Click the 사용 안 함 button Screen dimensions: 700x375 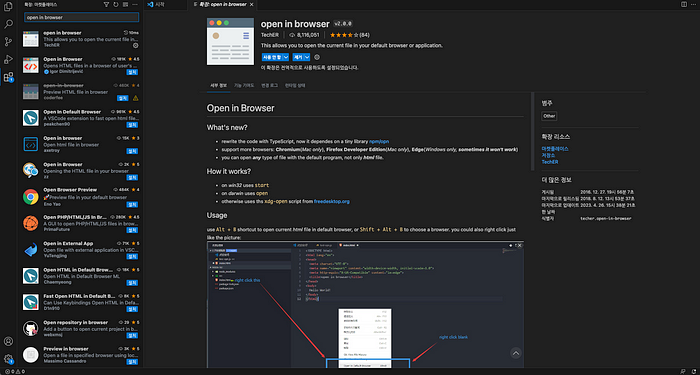(272, 57)
